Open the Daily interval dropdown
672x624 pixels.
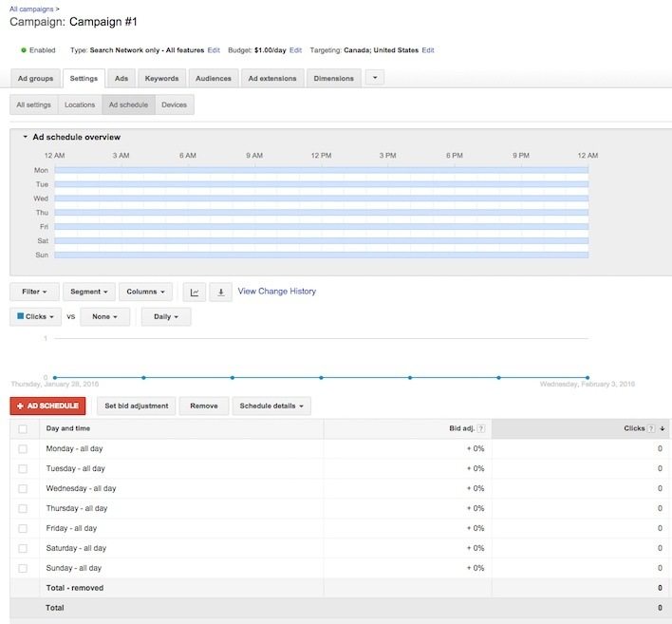click(x=166, y=317)
